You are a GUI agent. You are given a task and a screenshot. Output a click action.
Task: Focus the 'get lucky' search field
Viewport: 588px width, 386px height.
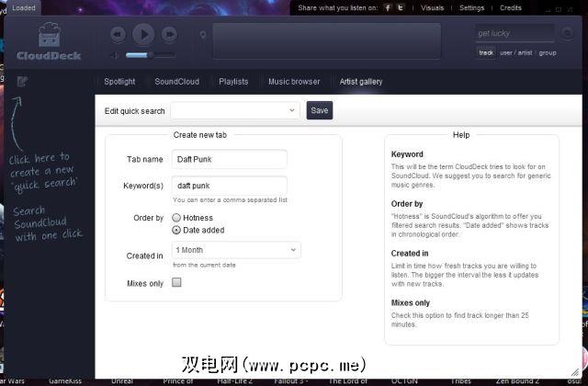click(514, 33)
